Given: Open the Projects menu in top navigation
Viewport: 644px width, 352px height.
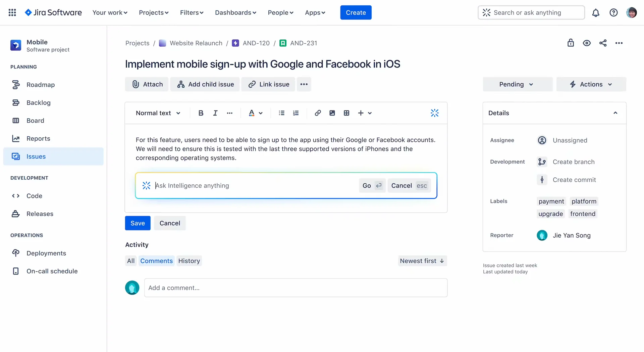Looking at the screenshot, I should tap(154, 13).
